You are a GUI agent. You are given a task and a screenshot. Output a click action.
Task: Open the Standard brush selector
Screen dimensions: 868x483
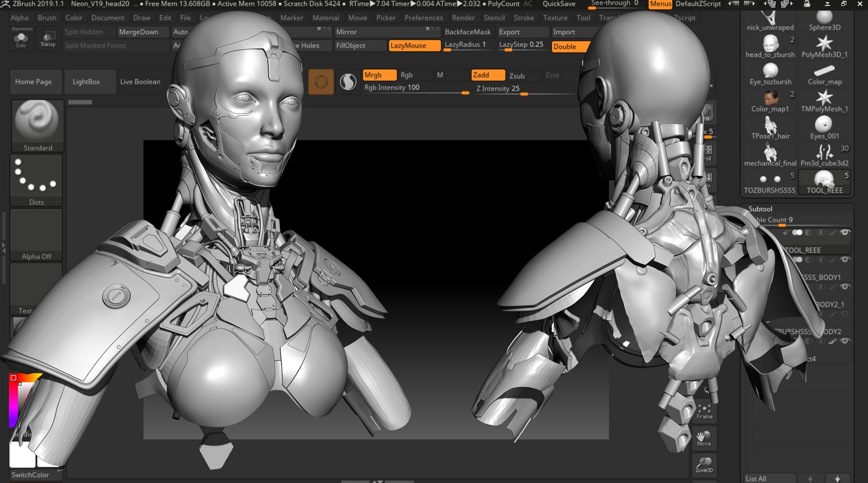[37, 126]
